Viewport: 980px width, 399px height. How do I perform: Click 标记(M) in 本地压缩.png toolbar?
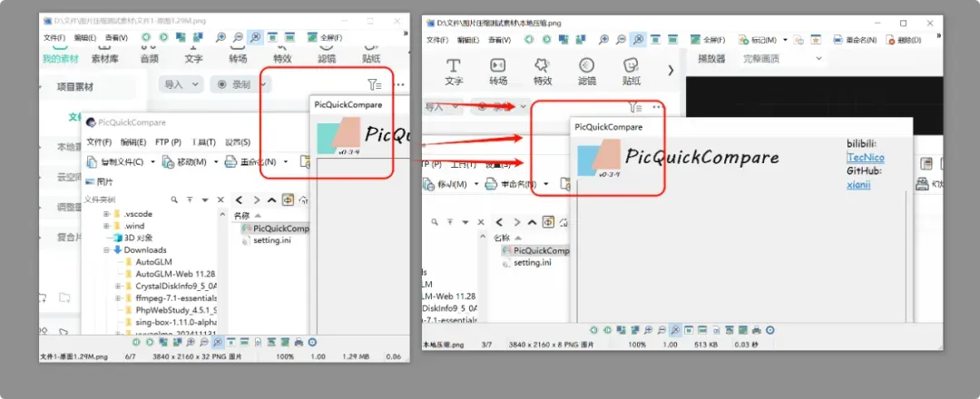point(757,39)
